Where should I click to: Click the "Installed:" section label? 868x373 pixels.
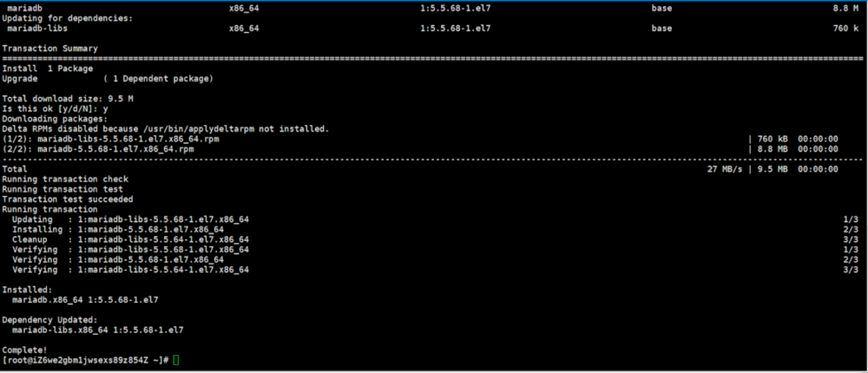point(26,289)
